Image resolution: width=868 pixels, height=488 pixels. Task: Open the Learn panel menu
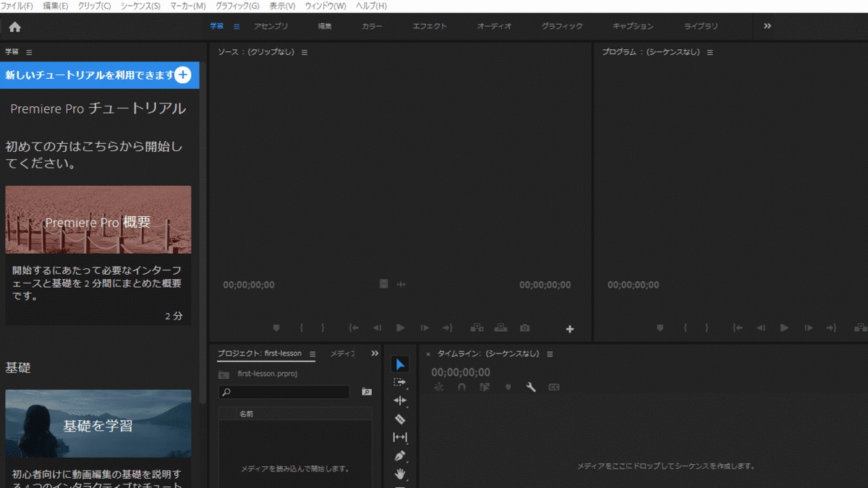tap(29, 52)
